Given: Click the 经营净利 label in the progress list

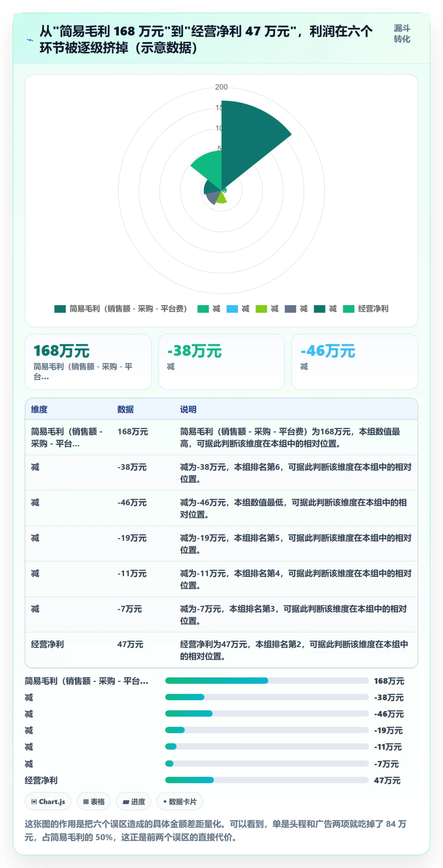Looking at the screenshot, I should point(41,781).
